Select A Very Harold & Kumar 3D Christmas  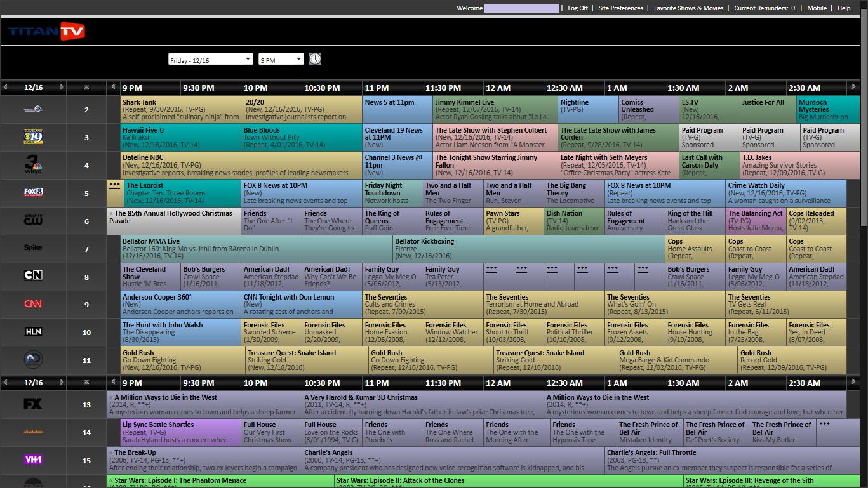pos(423,405)
